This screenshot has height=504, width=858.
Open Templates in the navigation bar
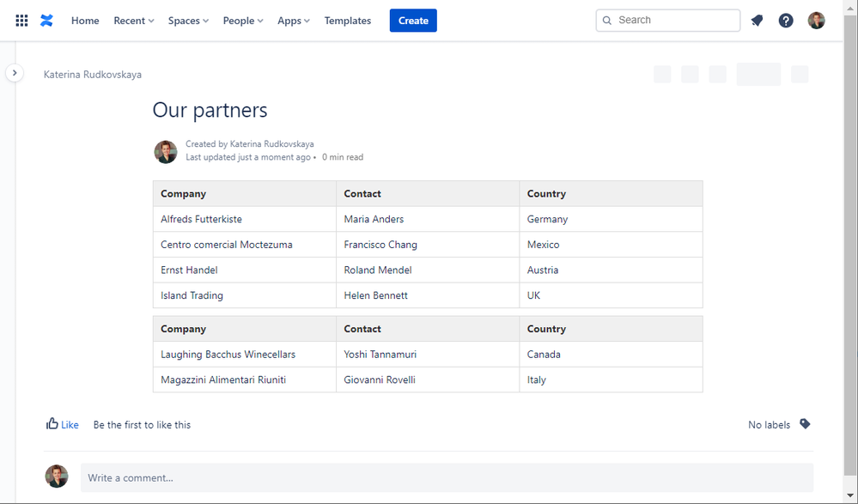tap(348, 21)
